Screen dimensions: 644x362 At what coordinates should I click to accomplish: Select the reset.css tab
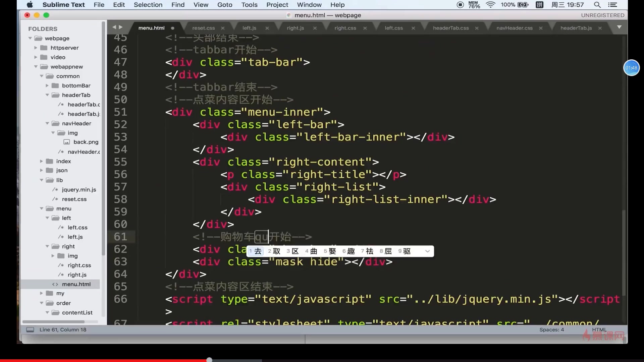point(203,27)
